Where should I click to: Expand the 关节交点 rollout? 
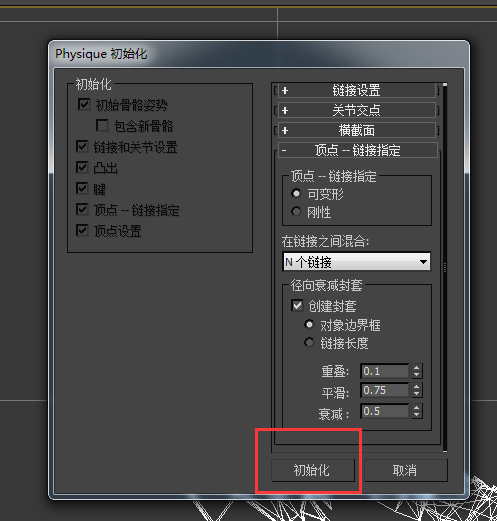tap(356, 110)
